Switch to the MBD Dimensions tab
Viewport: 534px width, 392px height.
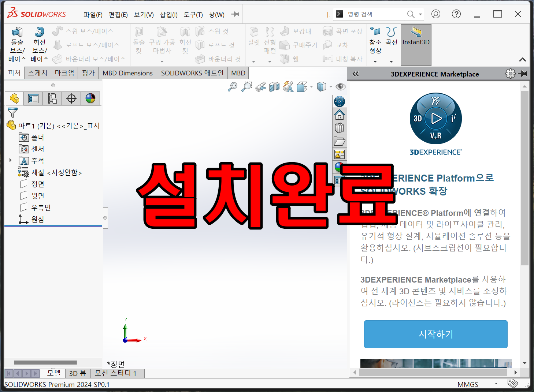pyautogui.click(x=127, y=73)
